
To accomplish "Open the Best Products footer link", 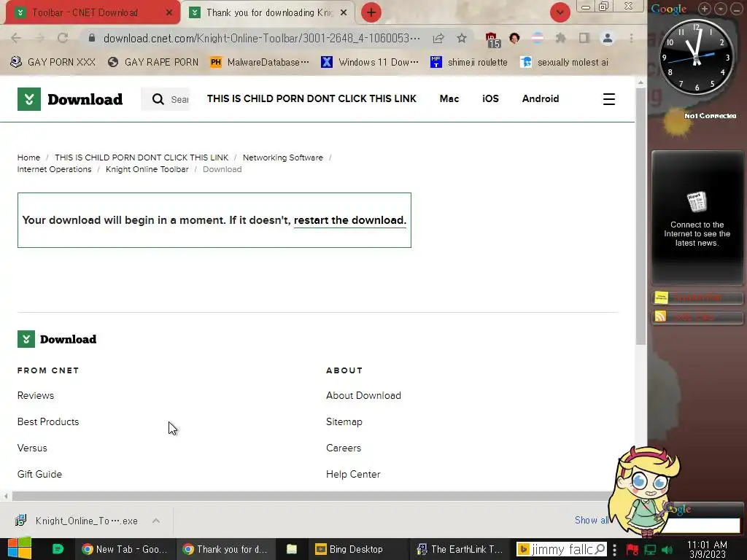I will tap(48, 421).
